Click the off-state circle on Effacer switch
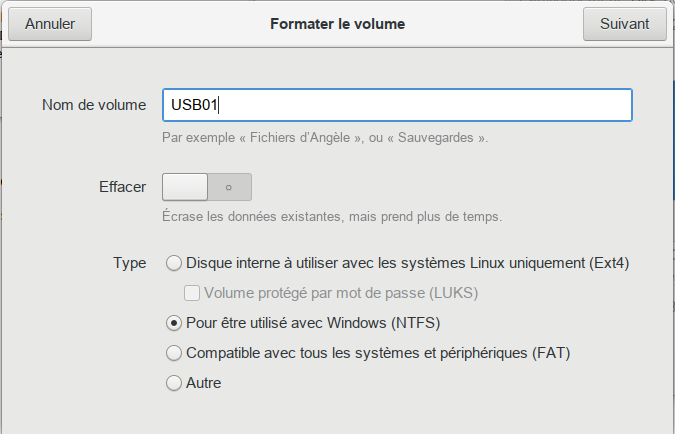This screenshot has height=434, width=675. coord(229,187)
